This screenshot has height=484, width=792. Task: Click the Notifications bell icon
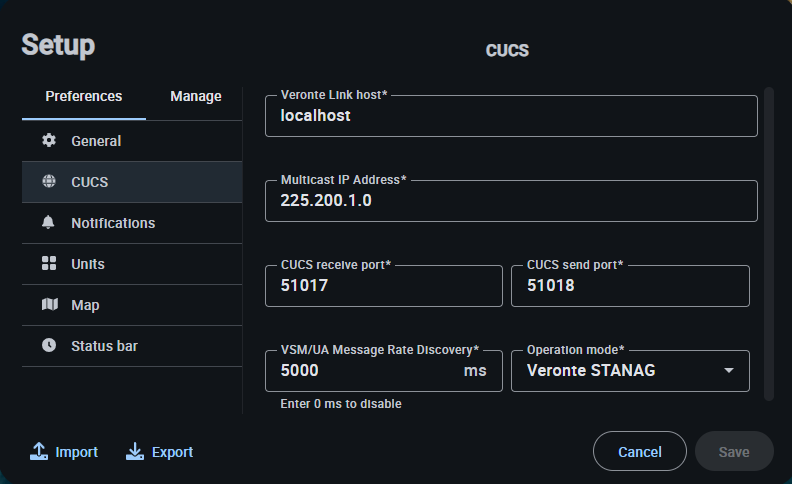click(x=49, y=223)
